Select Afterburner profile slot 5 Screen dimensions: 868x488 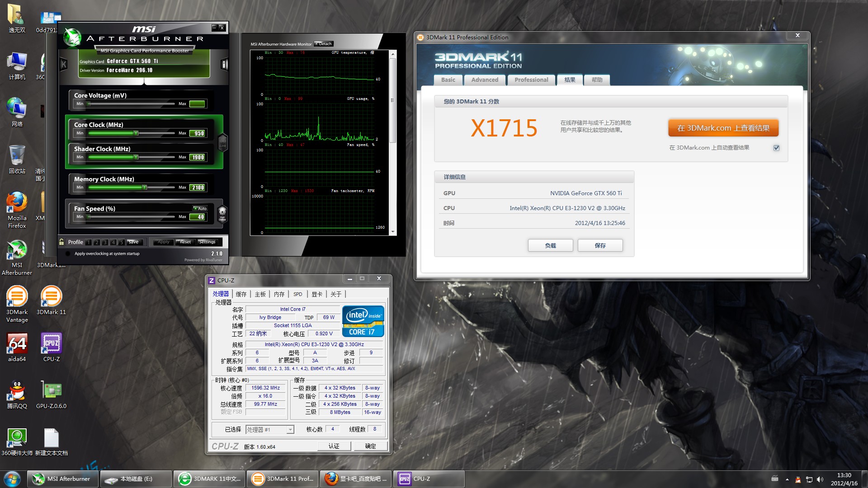(x=121, y=242)
